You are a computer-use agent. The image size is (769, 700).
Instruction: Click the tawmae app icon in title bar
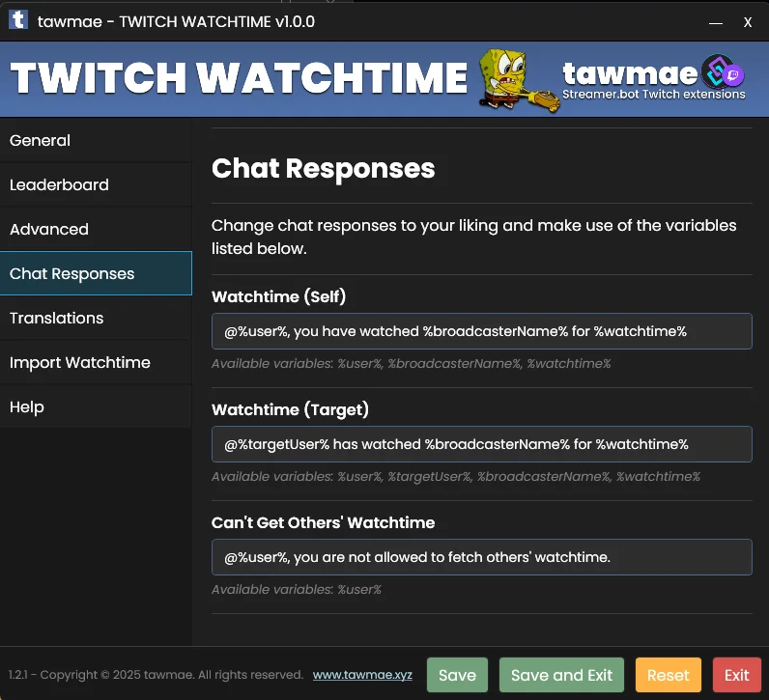[18, 20]
